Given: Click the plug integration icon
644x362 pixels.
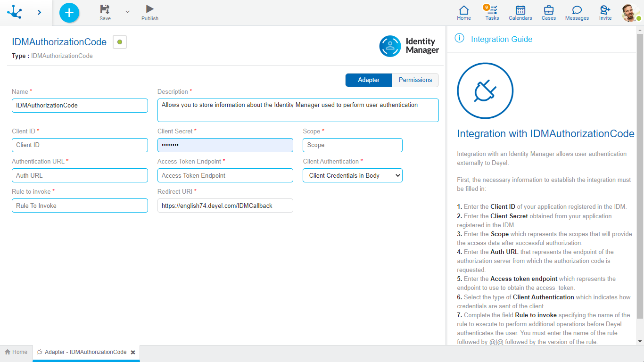Looking at the screenshot, I should [x=485, y=90].
